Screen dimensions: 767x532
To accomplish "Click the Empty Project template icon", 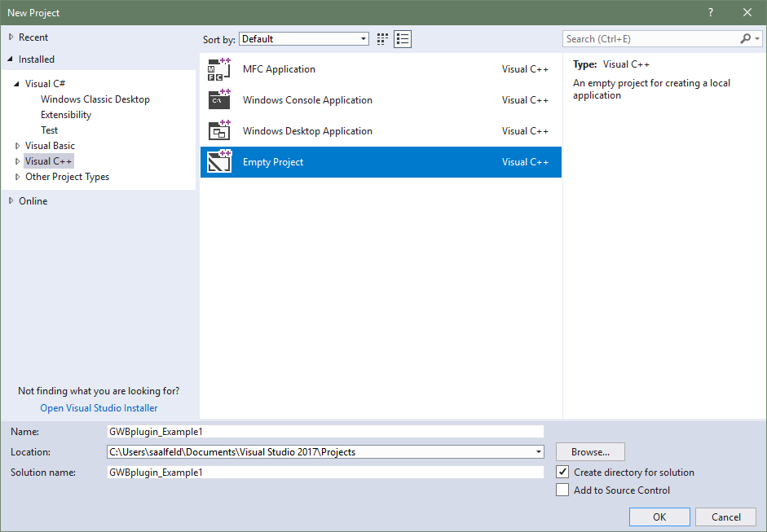I will coord(219,162).
